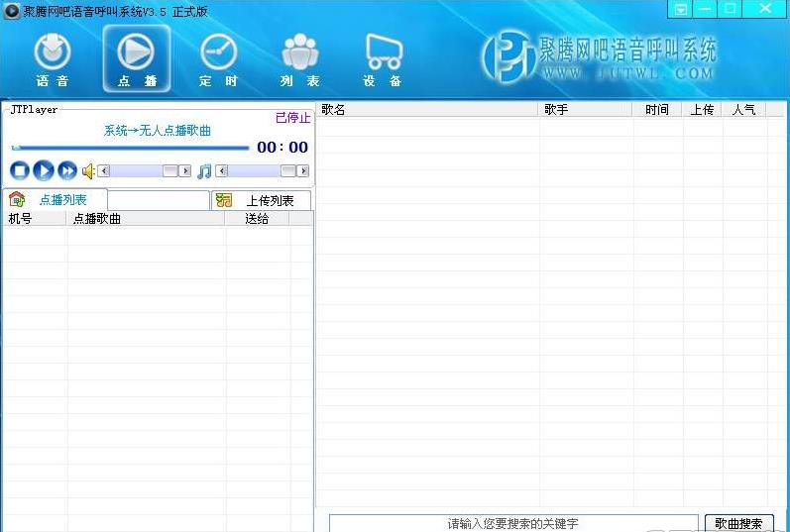Viewport: 790px width, 532px height.
Task: Open the 定时 (Timer) clock icon
Action: pos(218,58)
